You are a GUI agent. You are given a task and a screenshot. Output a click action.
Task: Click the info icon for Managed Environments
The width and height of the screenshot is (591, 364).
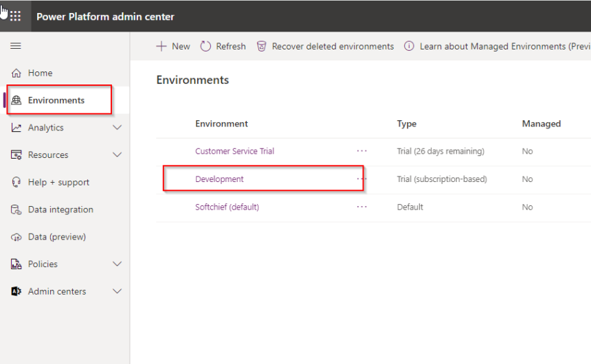tap(409, 46)
